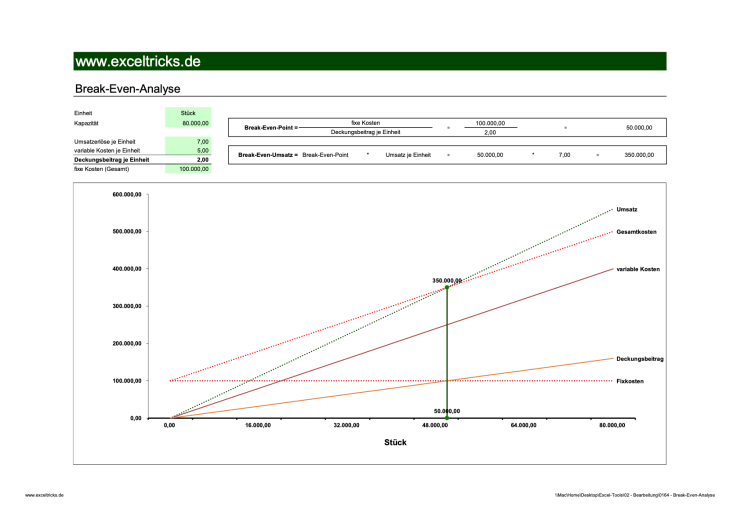Screen dimensions: 740x523
Task: Click the 7,00 cell beside Umsatzerlöse je Einheit
Action: (x=188, y=142)
